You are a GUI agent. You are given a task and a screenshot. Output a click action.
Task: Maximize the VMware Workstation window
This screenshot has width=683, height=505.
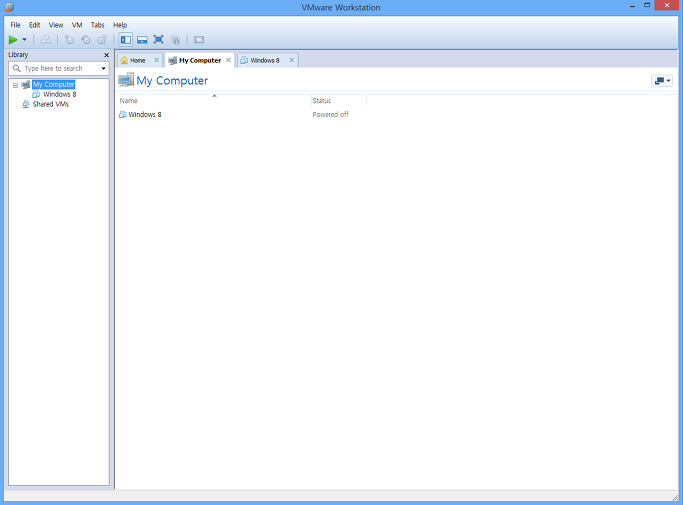coord(647,5)
